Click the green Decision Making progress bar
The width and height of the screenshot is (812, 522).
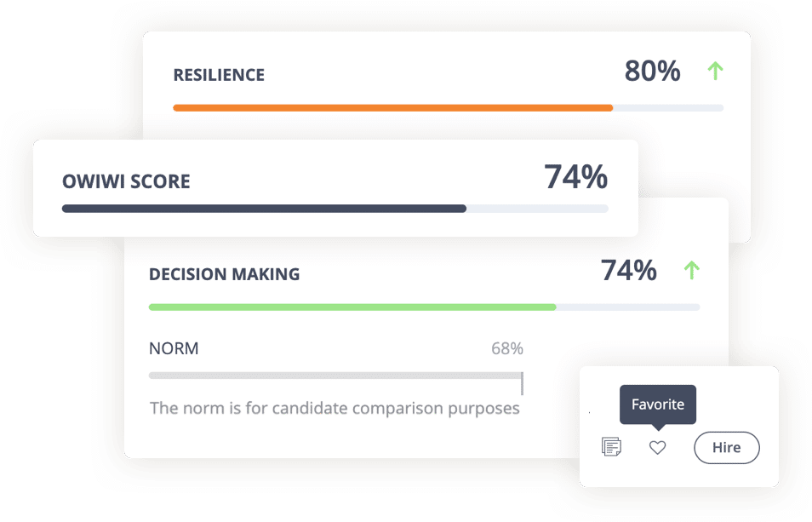352,307
